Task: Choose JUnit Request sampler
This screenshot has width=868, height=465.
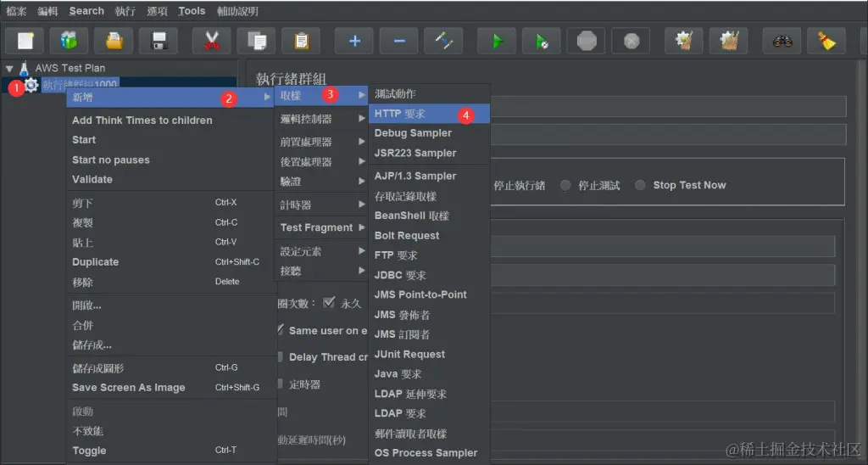Action: tap(429, 354)
